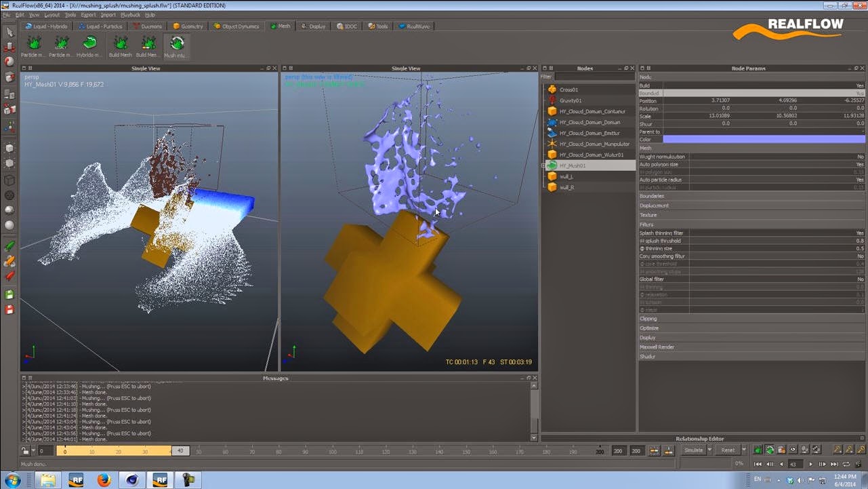Open the Edit menu
868x489 pixels.
(x=19, y=14)
